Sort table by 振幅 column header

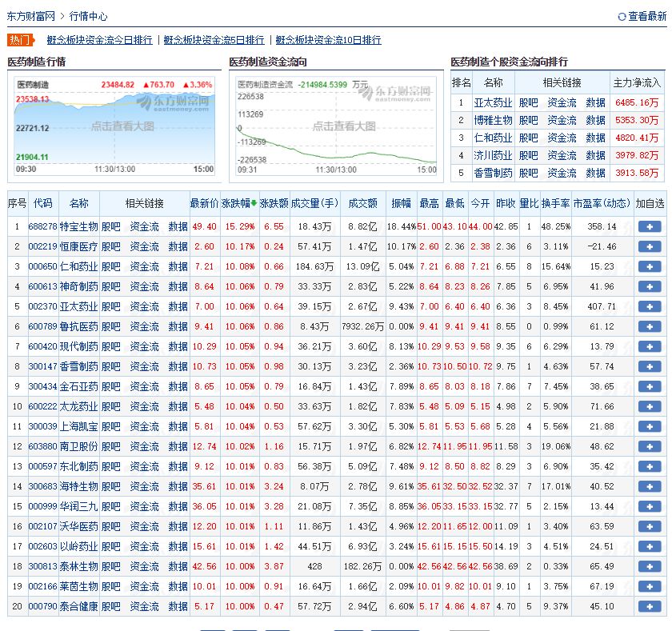tap(401, 203)
